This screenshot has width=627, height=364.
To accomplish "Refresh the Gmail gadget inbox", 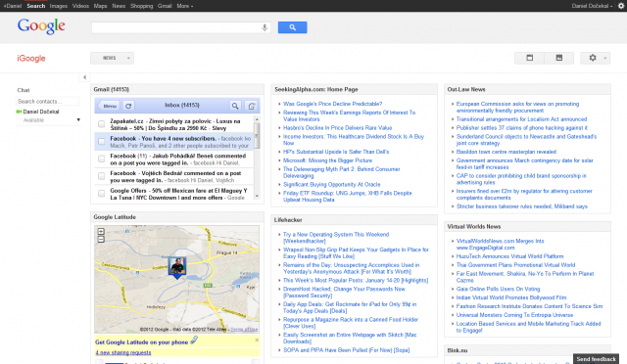I will [x=128, y=106].
